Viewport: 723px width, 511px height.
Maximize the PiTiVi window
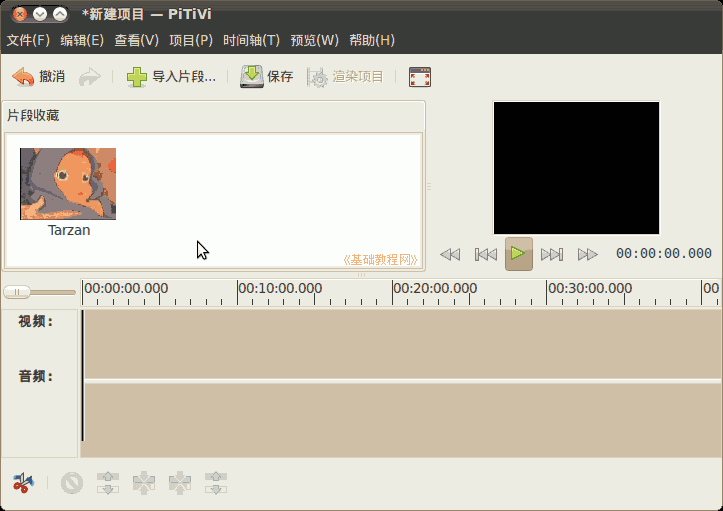[60, 14]
